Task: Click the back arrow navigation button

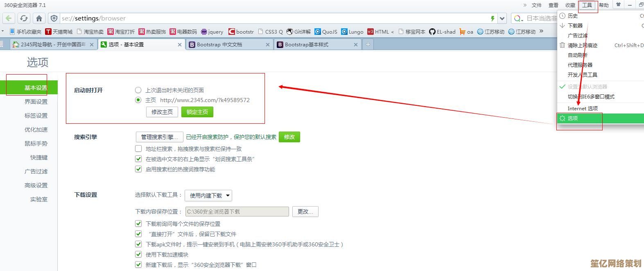Action: [9, 18]
